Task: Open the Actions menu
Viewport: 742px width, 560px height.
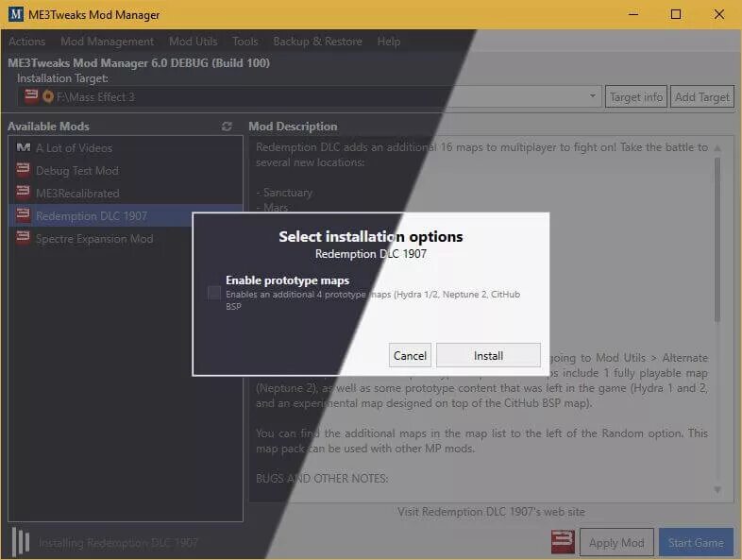Action: pos(27,42)
